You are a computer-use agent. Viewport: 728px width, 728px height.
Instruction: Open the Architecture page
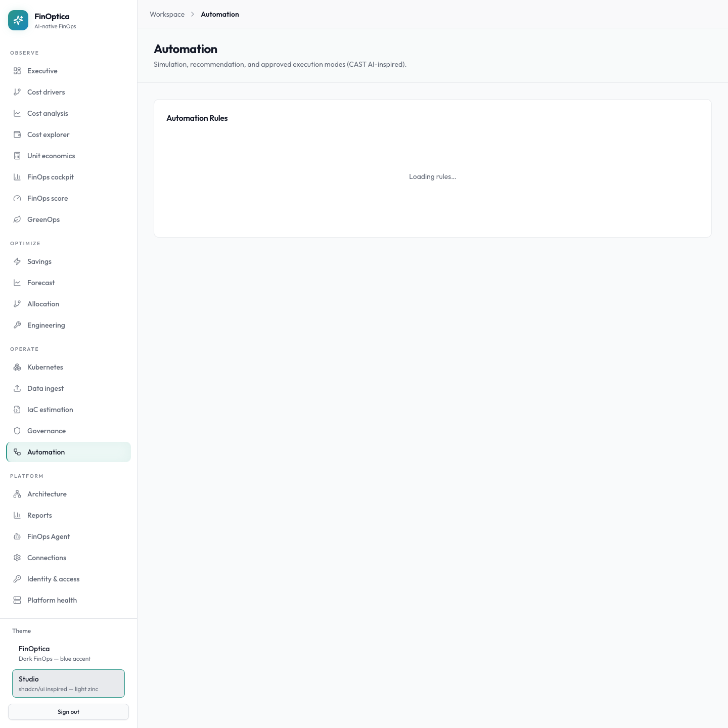click(x=68, y=494)
